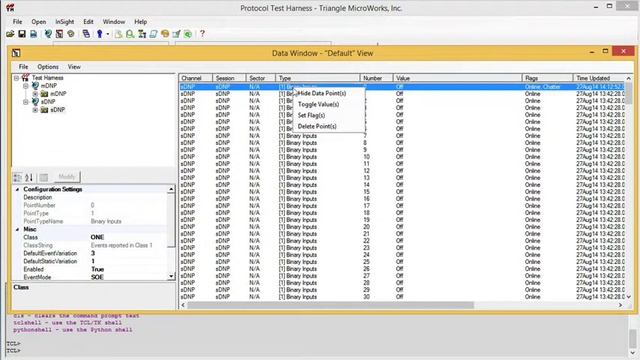
Task: Collapse the top-level sDNP channel node
Action: (25, 102)
